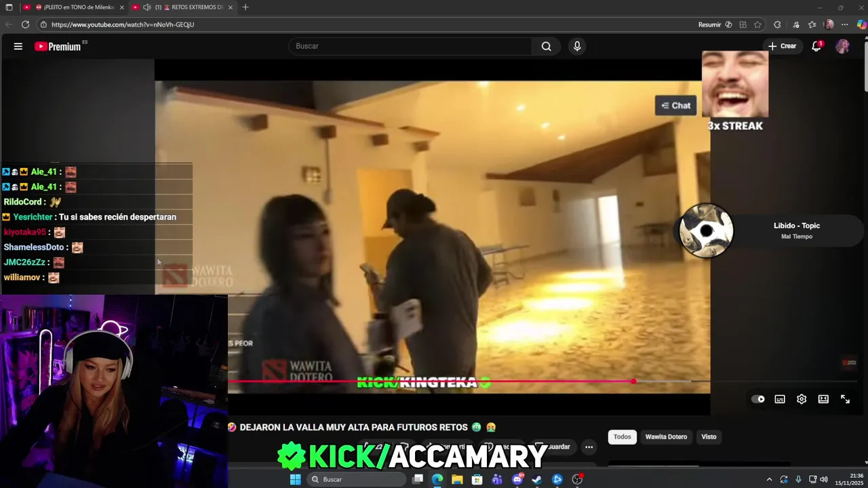This screenshot has width=868, height=488.
Task: Click the Windows taskbar search box
Action: [x=356, y=479]
